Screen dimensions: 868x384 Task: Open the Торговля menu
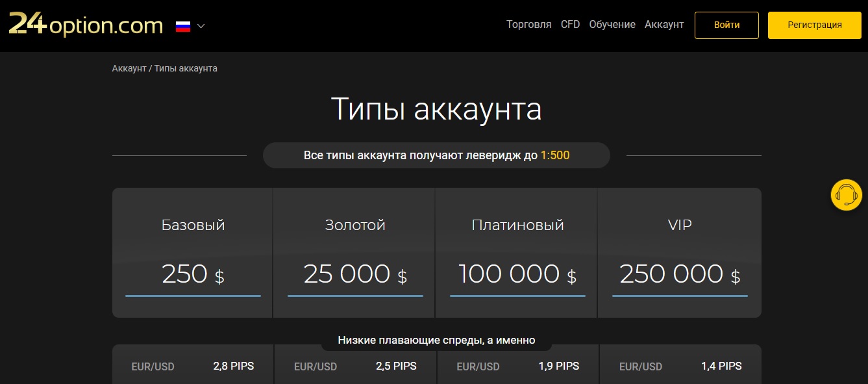pyautogui.click(x=528, y=25)
